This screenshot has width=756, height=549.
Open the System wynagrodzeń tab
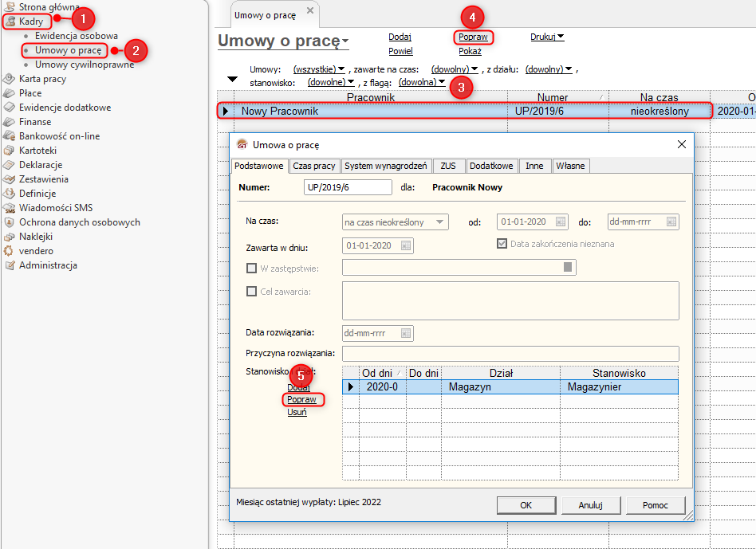[387, 166]
